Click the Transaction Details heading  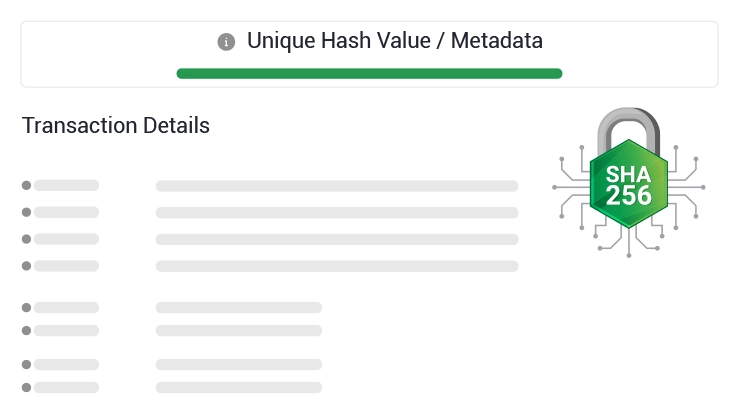pos(116,126)
